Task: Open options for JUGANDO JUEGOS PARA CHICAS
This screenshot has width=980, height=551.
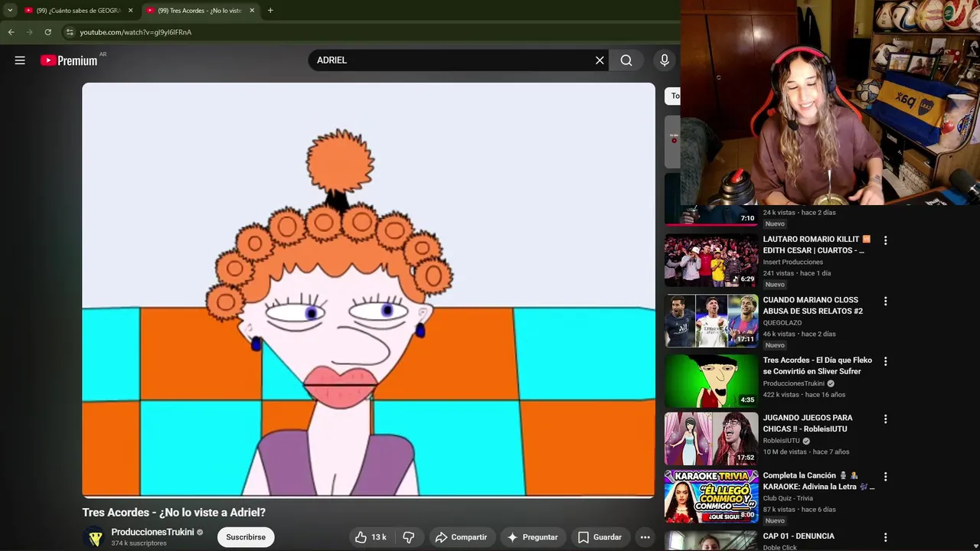Action: click(x=885, y=419)
